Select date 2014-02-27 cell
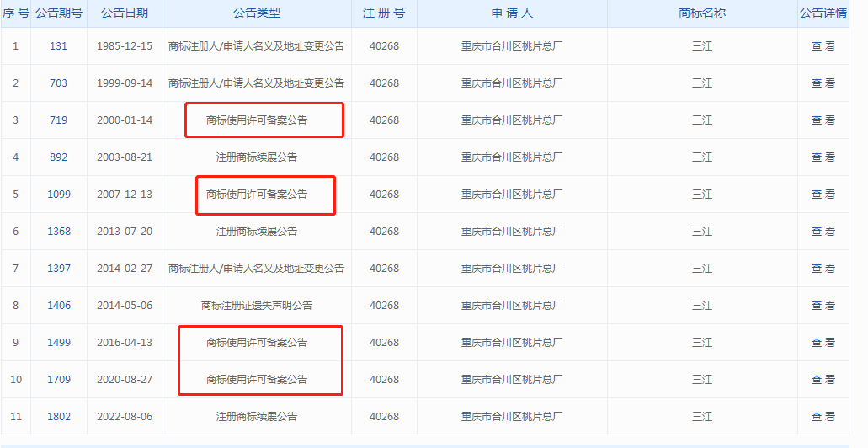This screenshot has height=448, width=868. (125, 268)
